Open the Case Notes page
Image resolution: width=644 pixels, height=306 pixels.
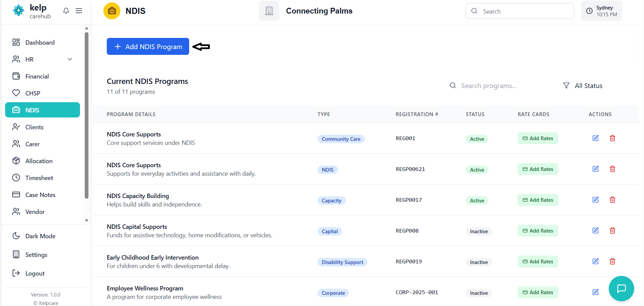point(40,195)
